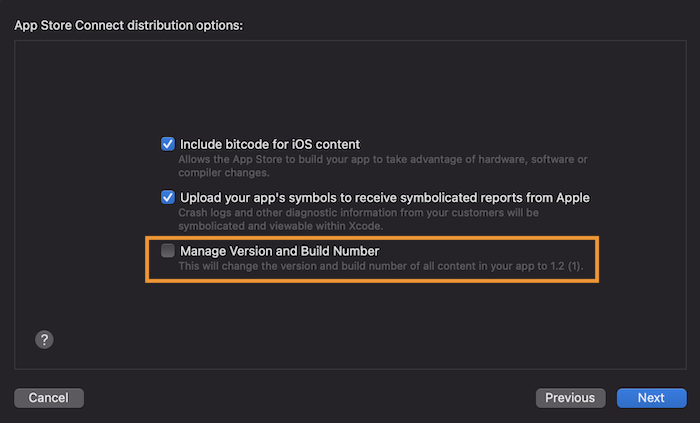This screenshot has width=700, height=423.
Task: Go back with the Previous button
Action: point(570,398)
